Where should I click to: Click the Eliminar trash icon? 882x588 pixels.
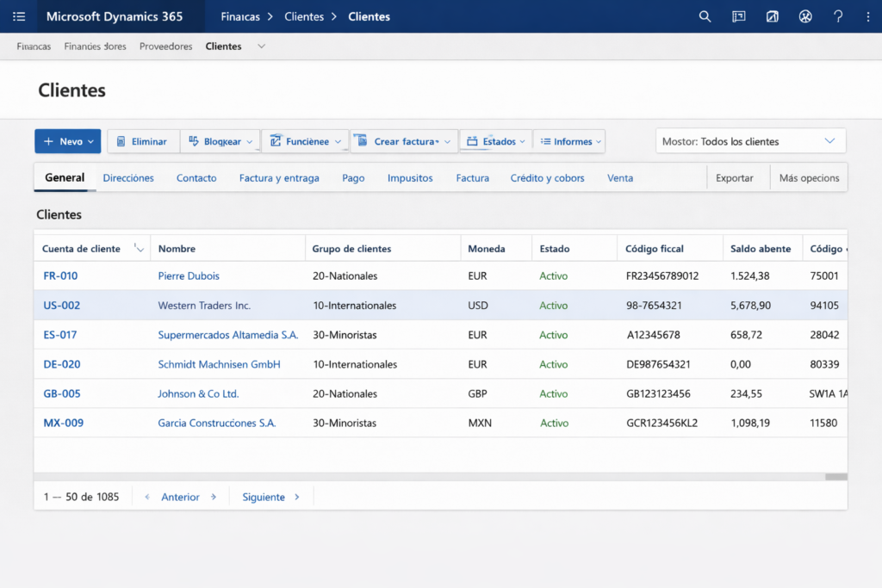point(121,141)
